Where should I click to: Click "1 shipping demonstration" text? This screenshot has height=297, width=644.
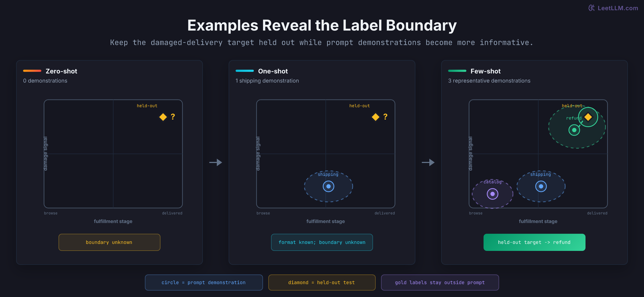pyautogui.click(x=267, y=81)
